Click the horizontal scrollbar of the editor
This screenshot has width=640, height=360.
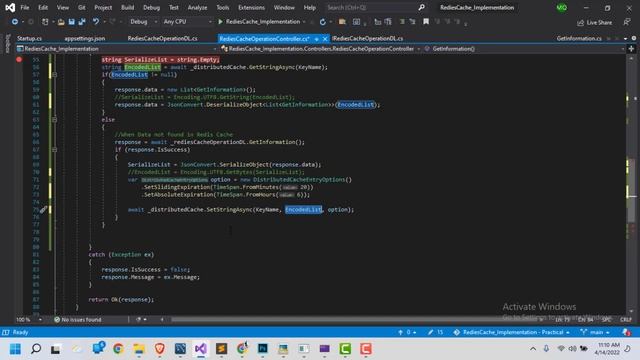click(354, 319)
